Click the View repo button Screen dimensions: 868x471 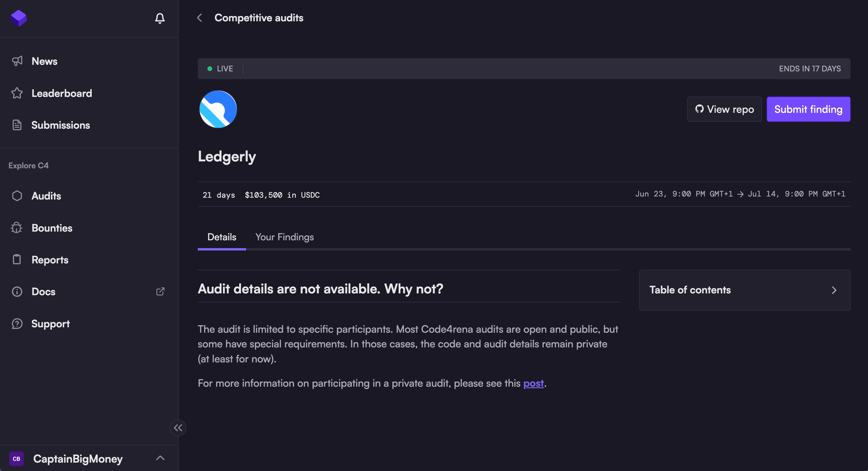(x=724, y=109)
